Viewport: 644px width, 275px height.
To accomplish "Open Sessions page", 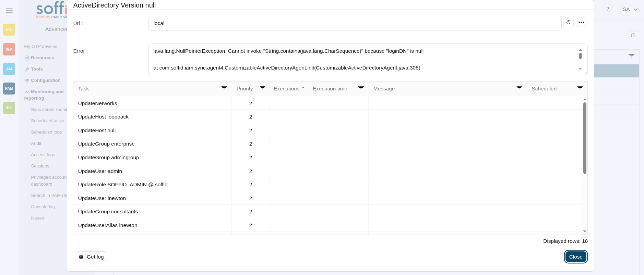I will pyautogui.click(x=40, y=166).
